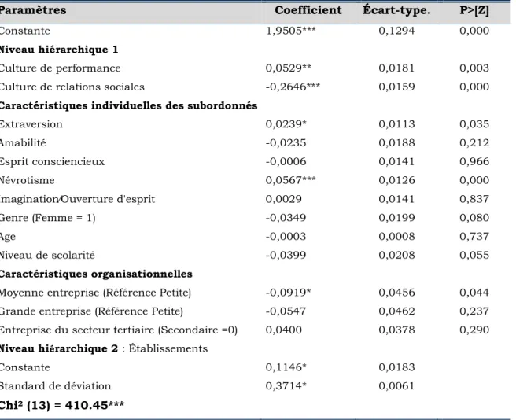Click the 'Culture de relations sociales' label
The image size is (516, 420).
pyautogui.click(x=72, y=87)
